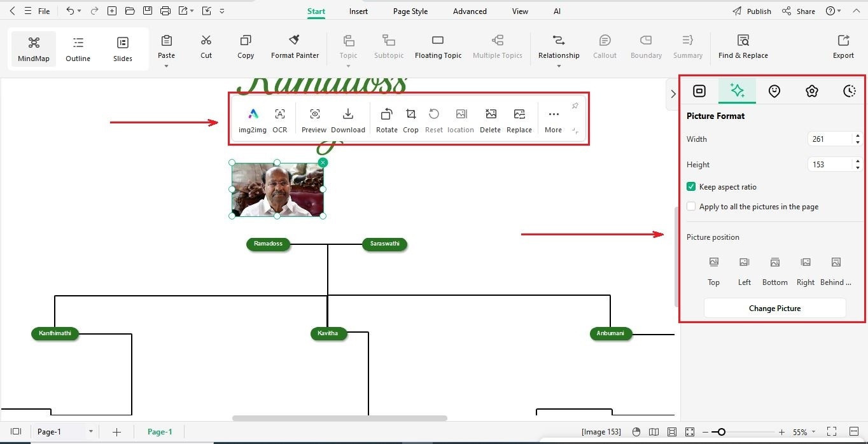Open More options in floating toolbar

click(x=553, y=120)
